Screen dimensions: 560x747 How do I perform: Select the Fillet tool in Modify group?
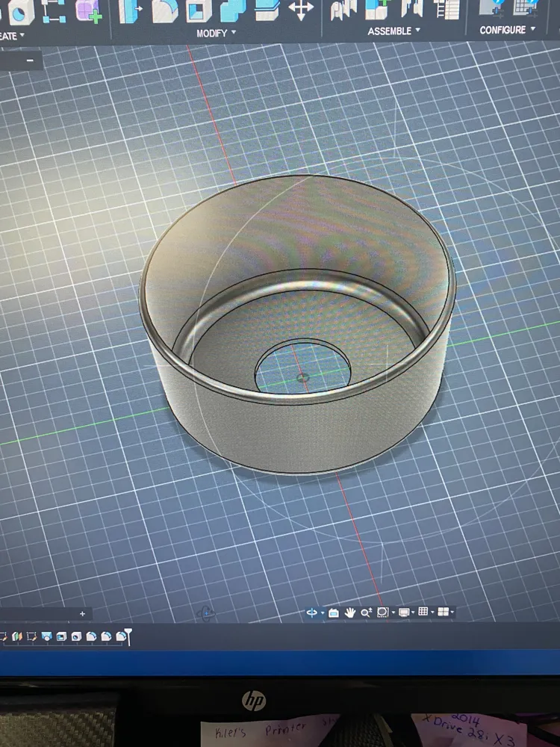[165, 11]
